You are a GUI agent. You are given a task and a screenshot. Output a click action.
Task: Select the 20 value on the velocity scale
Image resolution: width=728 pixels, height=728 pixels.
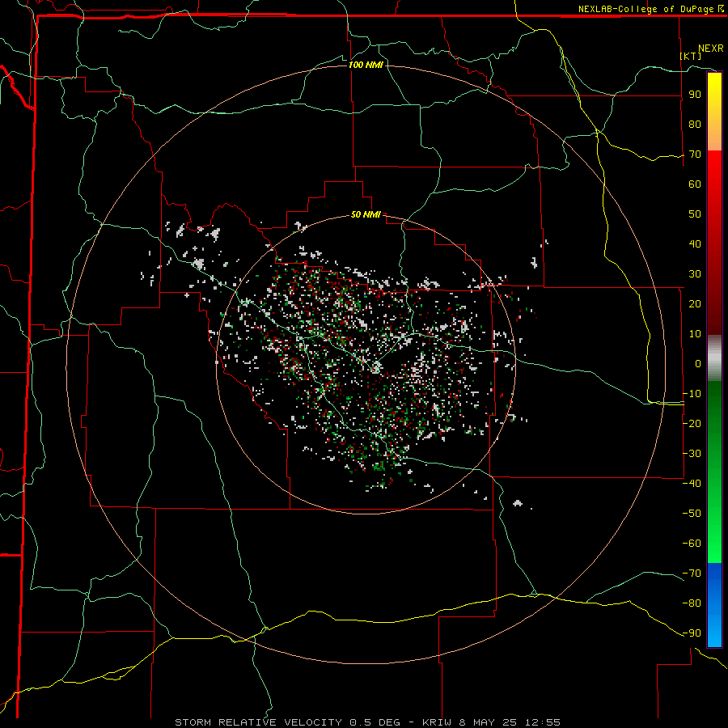(x=695, y=304)
